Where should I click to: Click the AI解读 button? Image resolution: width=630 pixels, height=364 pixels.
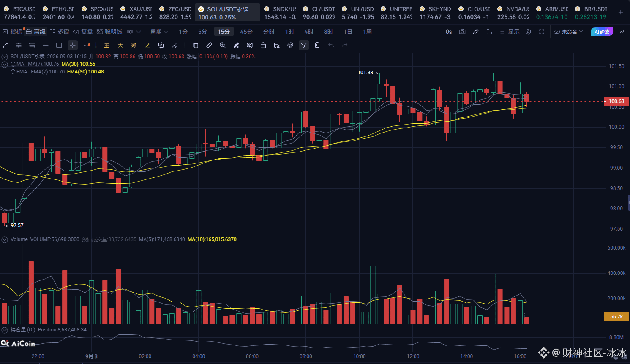tap(602, 32)
